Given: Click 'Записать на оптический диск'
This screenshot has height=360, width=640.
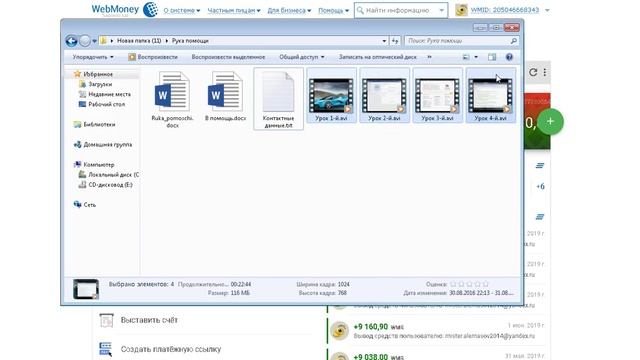Looking at the screenshot, I should (378, 57).
